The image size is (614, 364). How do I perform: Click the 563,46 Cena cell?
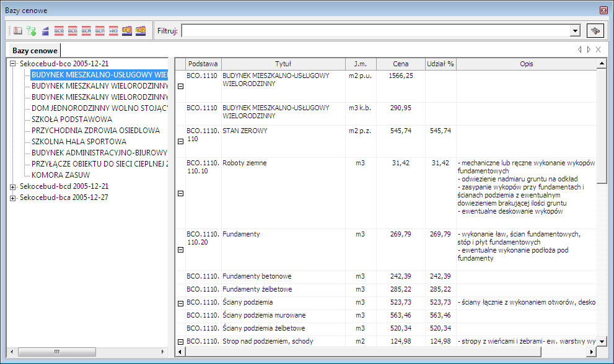[x=401, y=316]
